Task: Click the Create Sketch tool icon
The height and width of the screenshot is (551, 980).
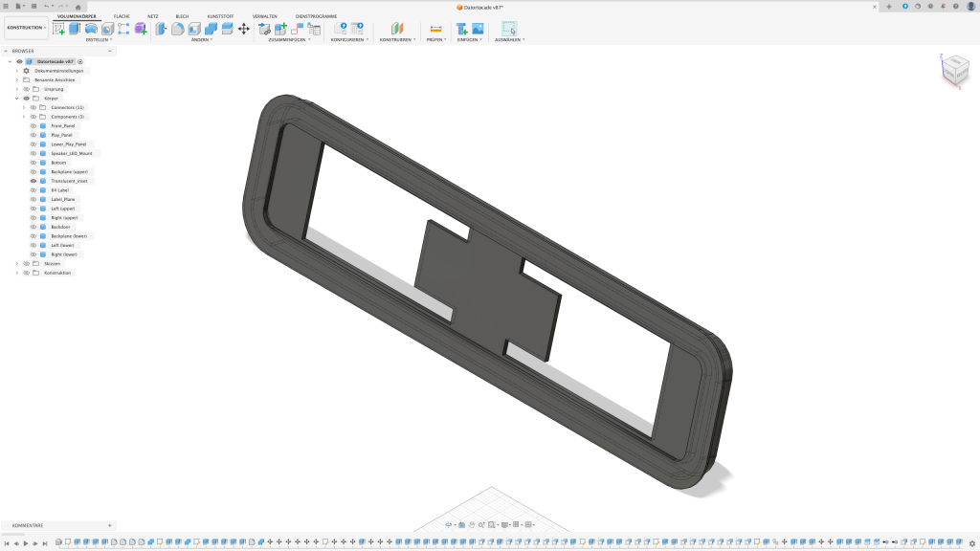Action: 59,29
